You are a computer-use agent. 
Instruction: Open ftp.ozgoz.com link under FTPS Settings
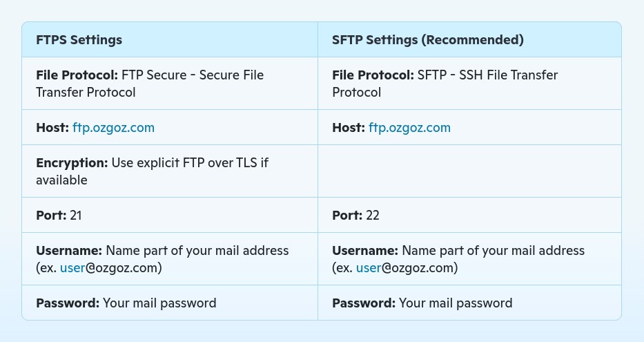point(113,128)
